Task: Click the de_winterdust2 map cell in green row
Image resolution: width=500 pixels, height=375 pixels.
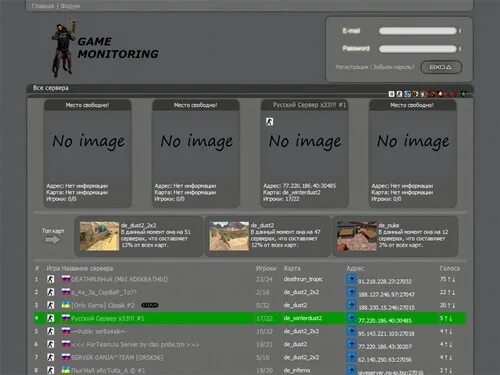Action: pyautogui.click(x=303, y=318)
